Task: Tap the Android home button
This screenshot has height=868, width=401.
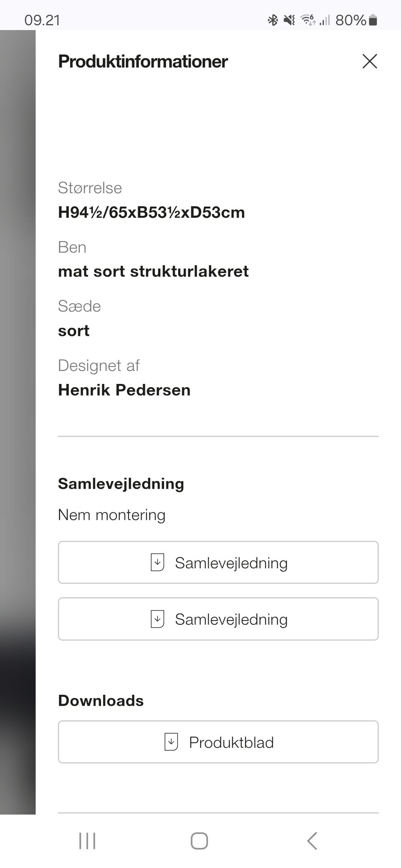Action: tap(199, 841)
